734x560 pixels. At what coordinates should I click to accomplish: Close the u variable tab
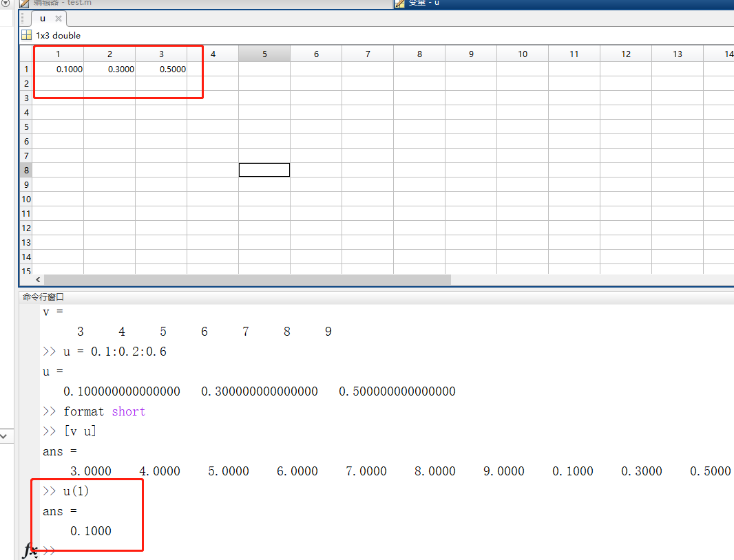point(59,19)
